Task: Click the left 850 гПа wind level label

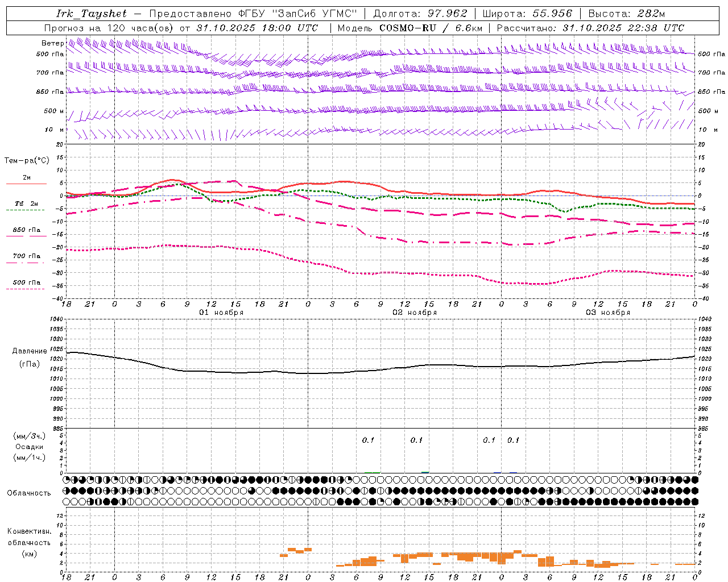Action: pos(50,92)
